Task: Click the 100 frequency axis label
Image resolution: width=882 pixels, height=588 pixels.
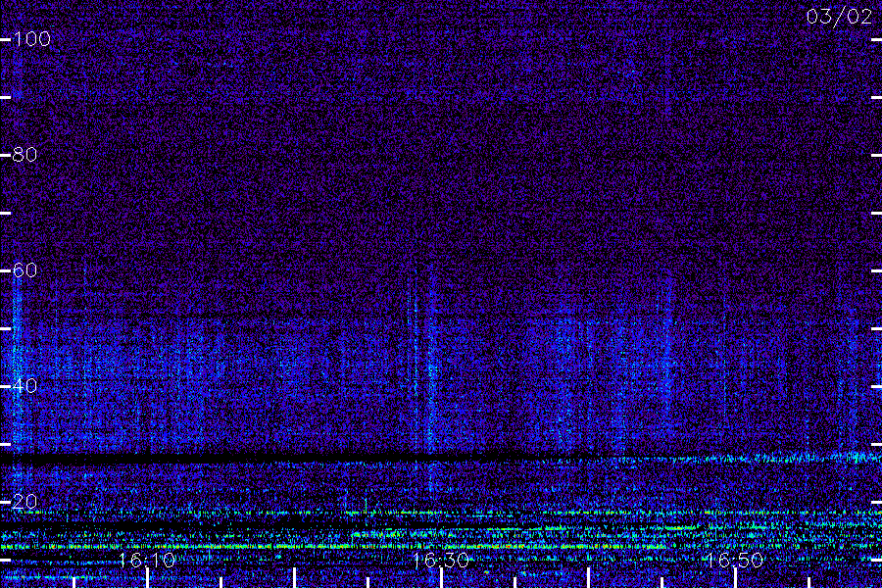Action: 31,39
